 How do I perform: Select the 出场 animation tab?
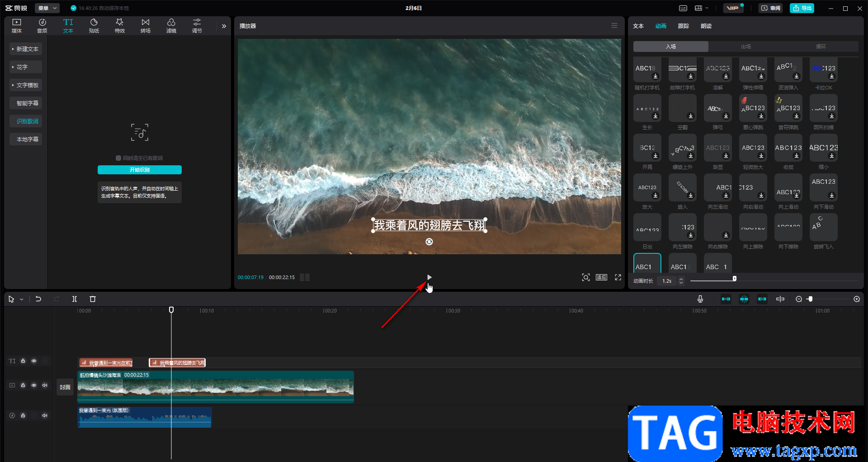(x=746, y=47)
